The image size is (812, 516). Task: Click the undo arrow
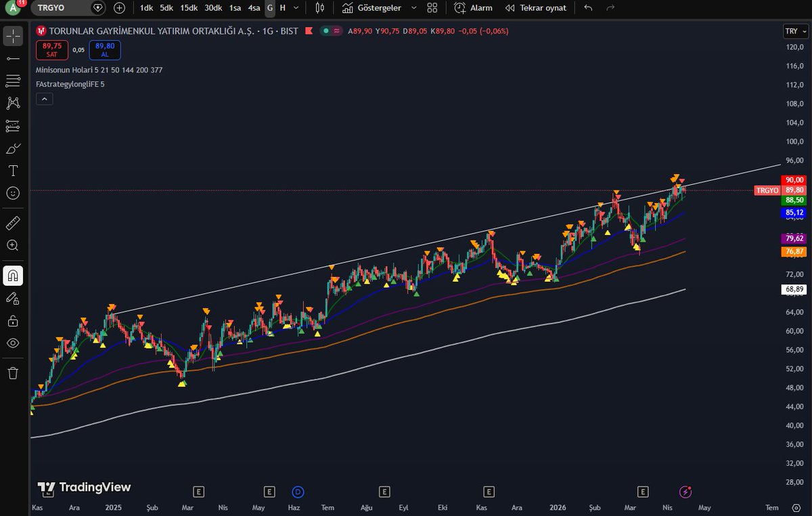(x=588, y=8)
